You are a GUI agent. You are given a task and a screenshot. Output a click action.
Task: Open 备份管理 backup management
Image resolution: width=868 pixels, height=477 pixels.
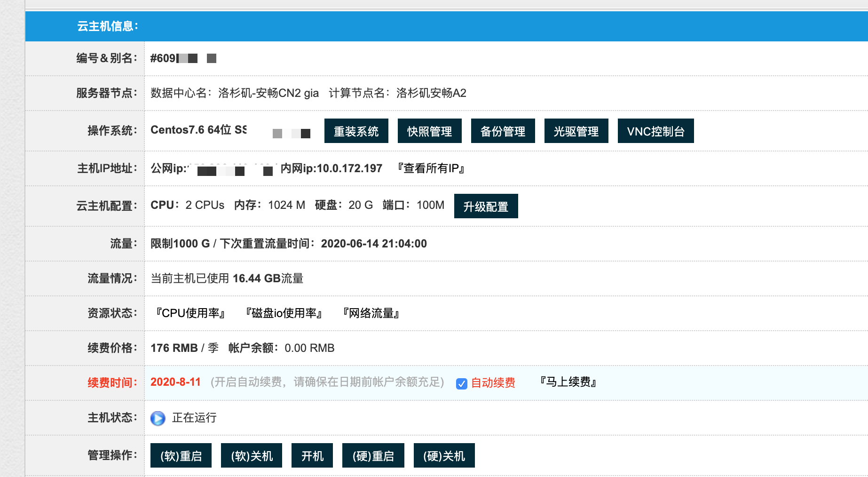coord(503,131)
